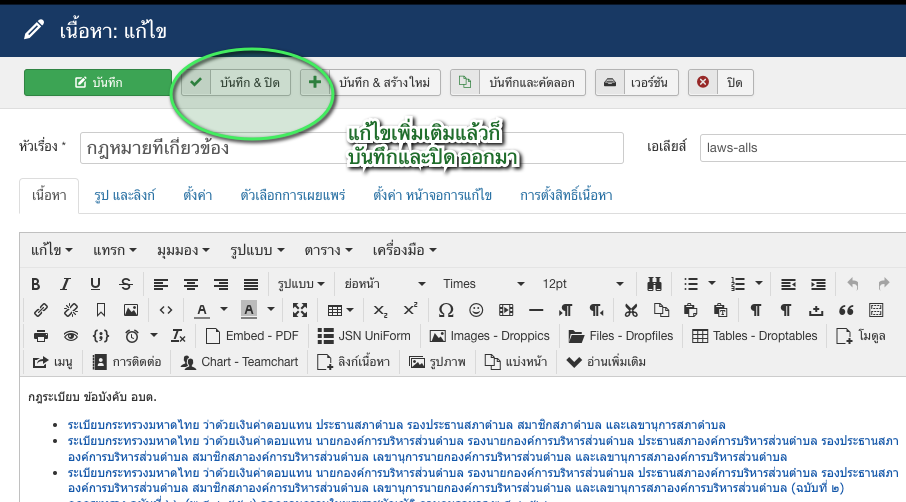Expand bulleted list style arrow
Viewport: 906px width, 502px height.
712,284
